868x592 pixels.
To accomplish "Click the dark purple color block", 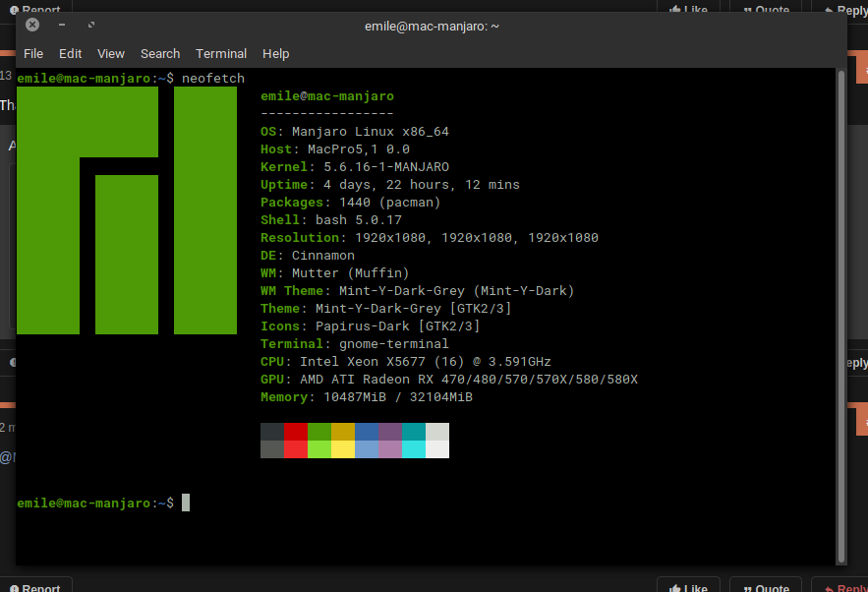I will click(390, 432).
